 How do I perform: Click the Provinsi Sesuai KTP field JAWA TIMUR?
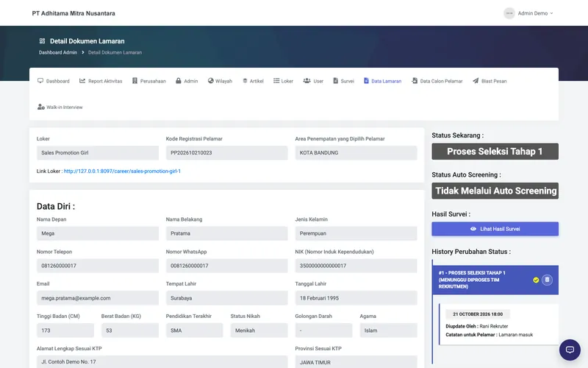tap(356, 361)
